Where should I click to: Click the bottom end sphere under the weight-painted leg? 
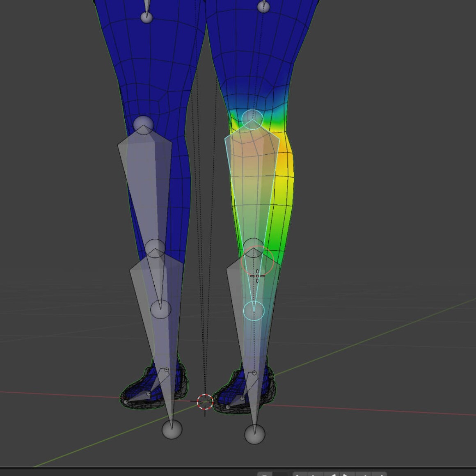point(255,434)
